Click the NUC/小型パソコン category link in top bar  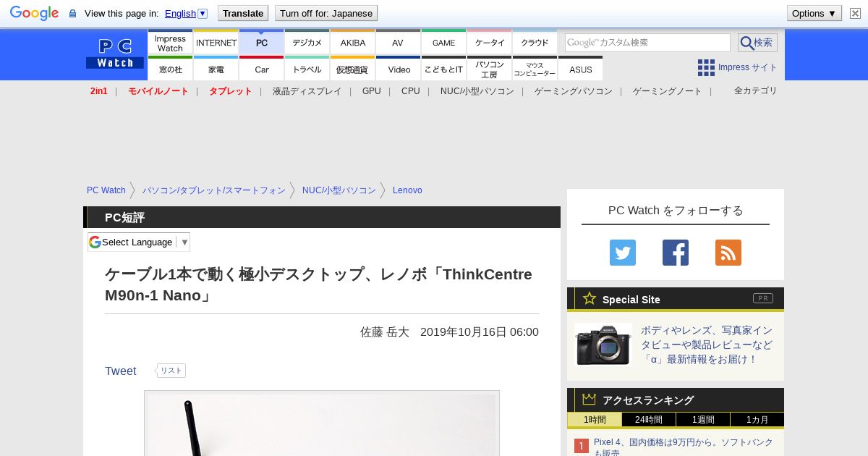[477, 91]
